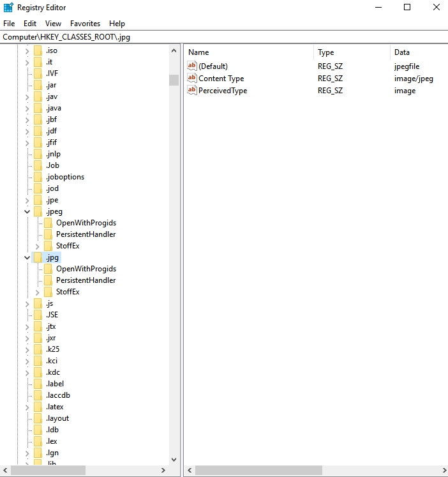The width and height of the screenshot is (448, 477).
Task: Click the tree pane scroll up arrow
Action: [174, 50]
